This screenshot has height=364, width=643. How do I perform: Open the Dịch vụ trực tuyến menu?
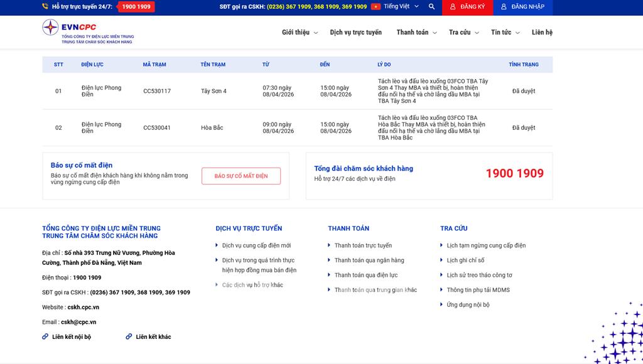(355, 33)
